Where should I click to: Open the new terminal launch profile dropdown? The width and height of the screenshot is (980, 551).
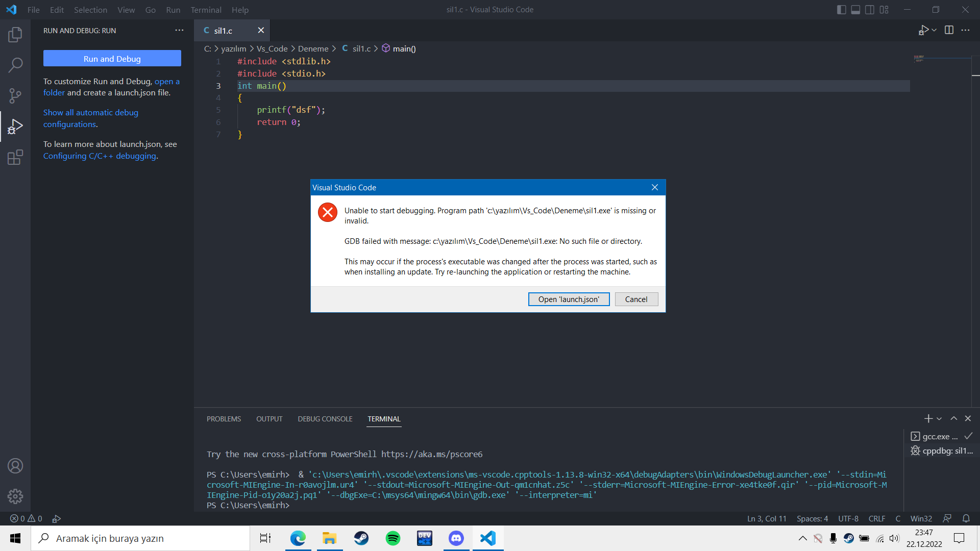coord(939,419)
